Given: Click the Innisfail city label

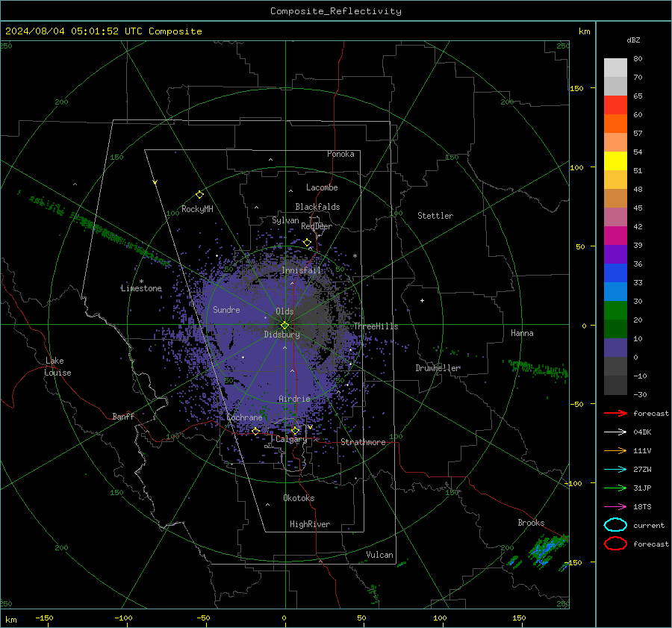Looking at the screenshot, I should [x=302, y=270].
